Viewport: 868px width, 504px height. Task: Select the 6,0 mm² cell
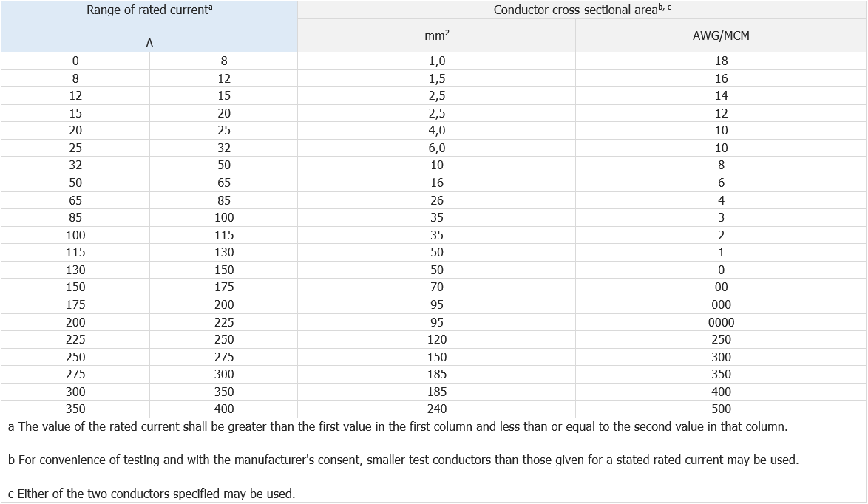(x=437, y=148)
